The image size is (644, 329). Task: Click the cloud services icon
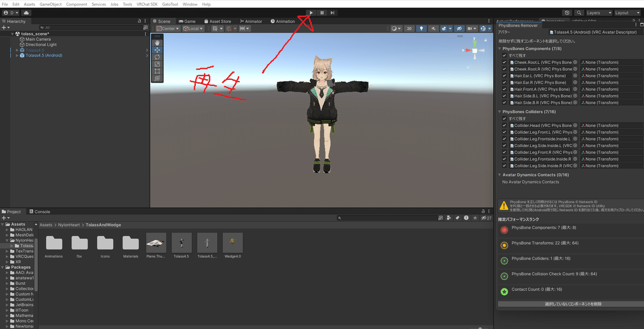pos(26,12)
